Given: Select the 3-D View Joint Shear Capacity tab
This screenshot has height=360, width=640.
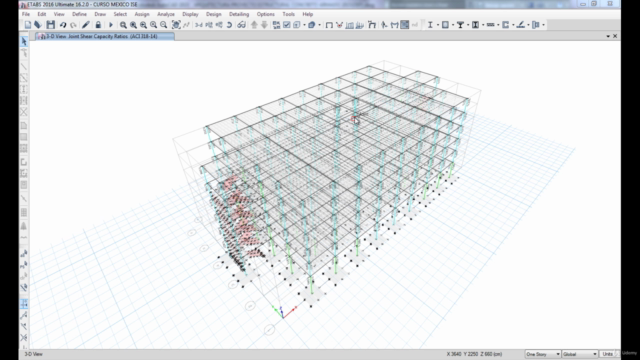Looking at the screenshot, I should [x=105, y=36].
